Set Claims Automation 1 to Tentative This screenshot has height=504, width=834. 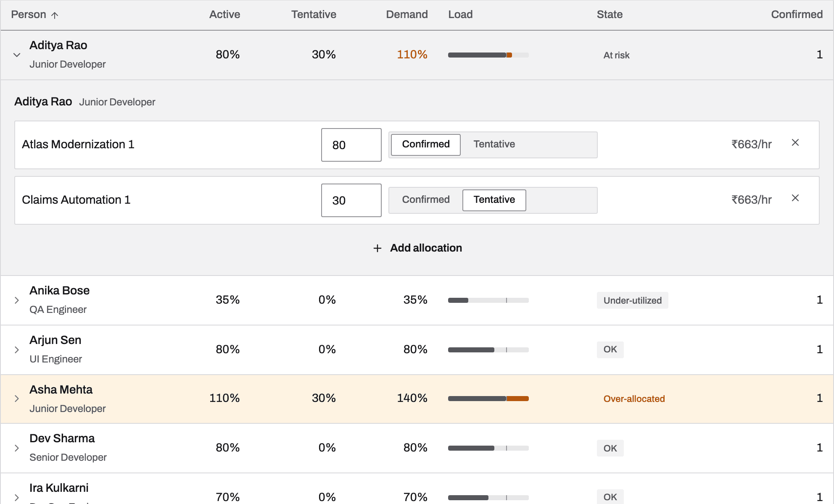point(494,200)
